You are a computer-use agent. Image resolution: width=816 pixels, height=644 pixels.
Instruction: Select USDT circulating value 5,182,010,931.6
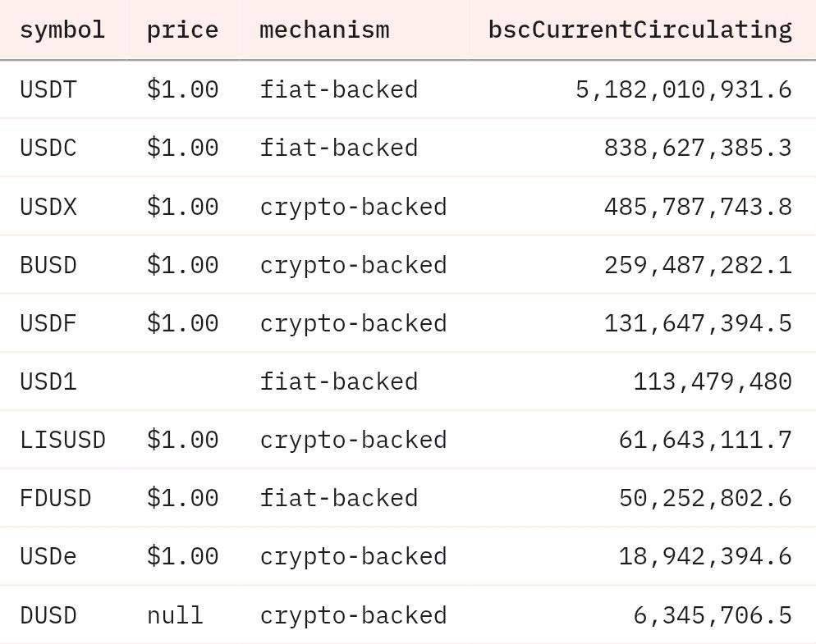[x=683, y=89]
